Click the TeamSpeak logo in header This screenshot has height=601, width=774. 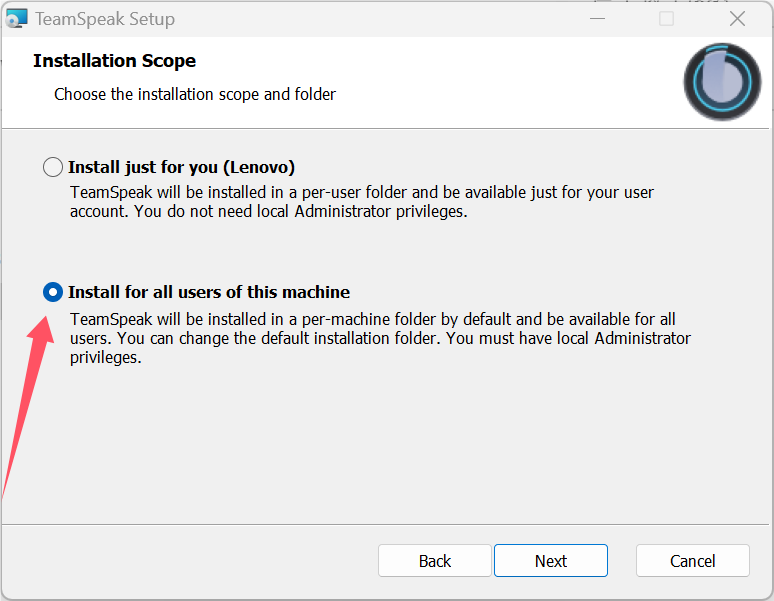(722, 81)
